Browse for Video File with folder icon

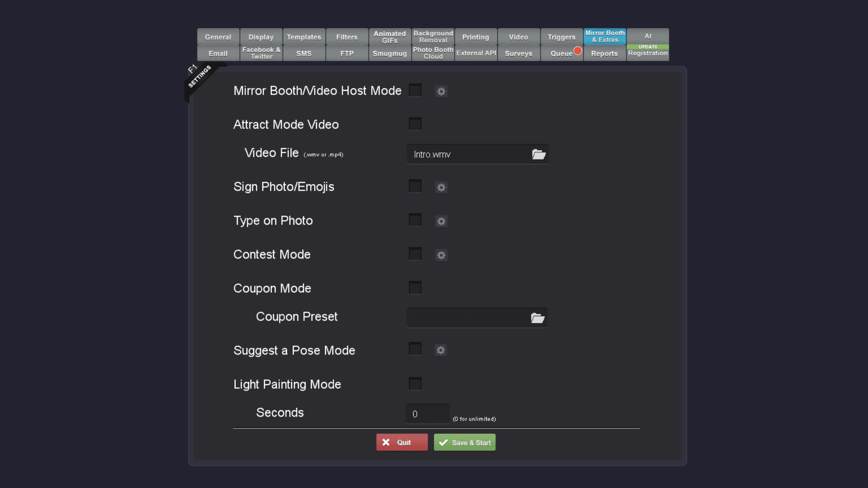click(538, 155)
